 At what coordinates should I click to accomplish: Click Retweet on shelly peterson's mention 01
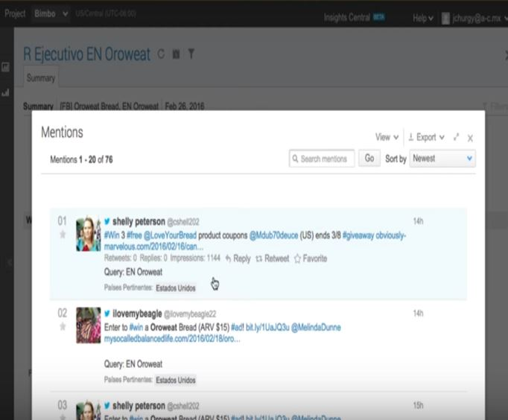click(273, 258)
